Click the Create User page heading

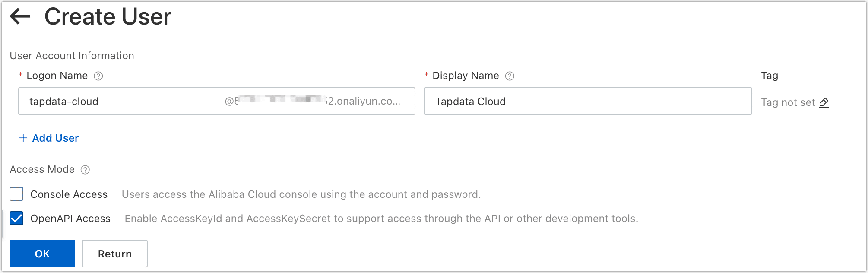108,17
